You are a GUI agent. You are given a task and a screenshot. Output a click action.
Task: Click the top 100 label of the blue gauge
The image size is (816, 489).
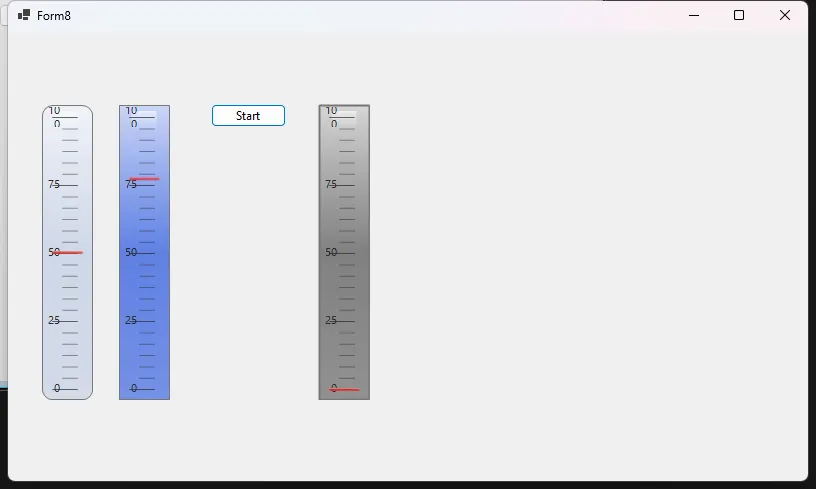click(132, 111)
